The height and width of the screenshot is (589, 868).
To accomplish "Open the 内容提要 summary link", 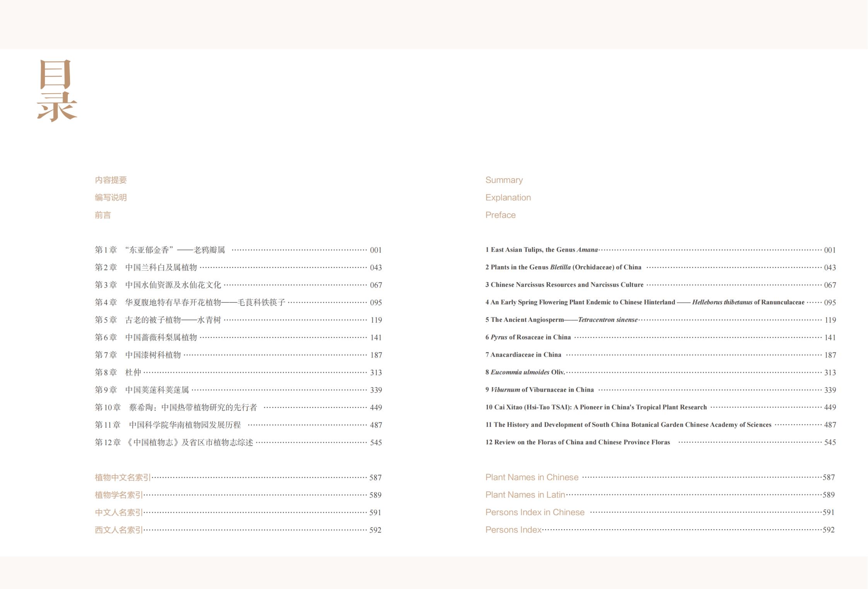I will click(111, 180).
